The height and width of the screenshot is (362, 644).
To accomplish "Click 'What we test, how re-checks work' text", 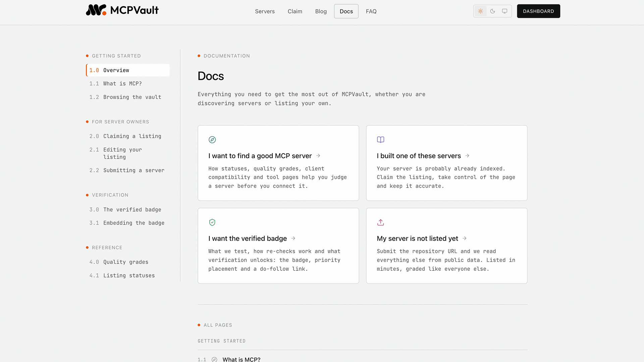I will pyautogui.click(x=274, y=260).
